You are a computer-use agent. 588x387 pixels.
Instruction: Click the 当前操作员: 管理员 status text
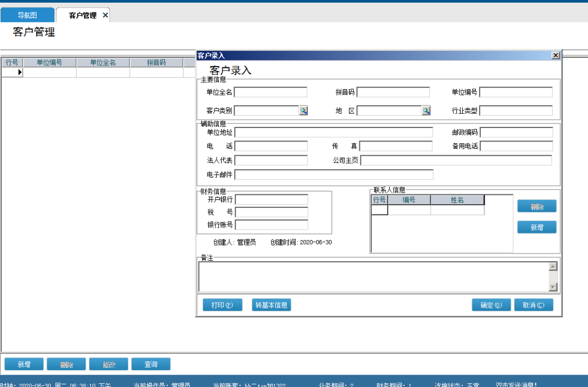tap(162, 385)
